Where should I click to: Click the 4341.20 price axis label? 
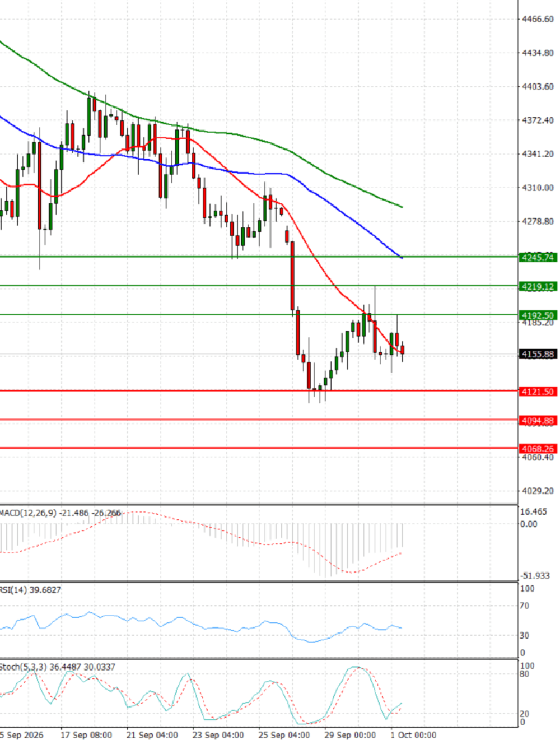pyautogui.click(x=538, y=153)
